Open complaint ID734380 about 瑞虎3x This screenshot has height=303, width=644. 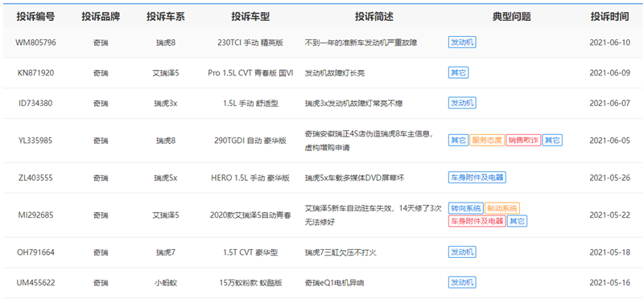point(35,104)
